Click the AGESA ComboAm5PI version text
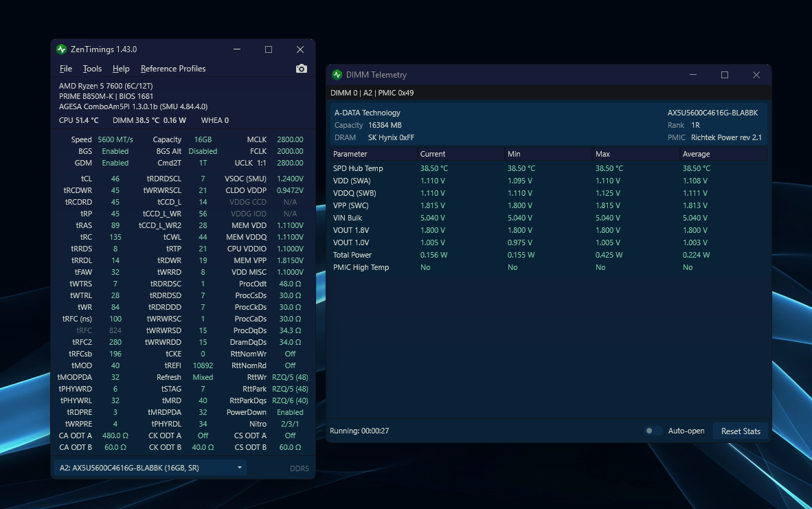Screen dimensions: 812x509 pyautogui.click(x=133, y=106)
